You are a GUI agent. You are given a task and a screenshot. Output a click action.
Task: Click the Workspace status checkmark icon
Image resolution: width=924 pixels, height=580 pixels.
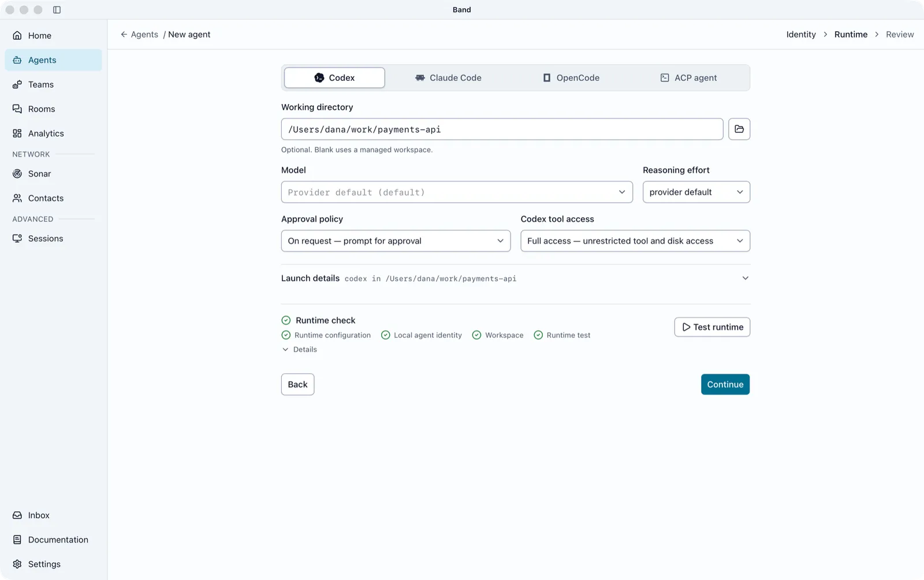(476, 335)
